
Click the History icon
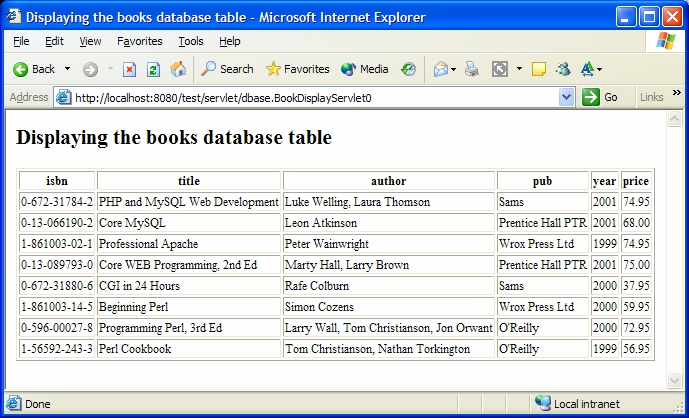pos(408,69)
